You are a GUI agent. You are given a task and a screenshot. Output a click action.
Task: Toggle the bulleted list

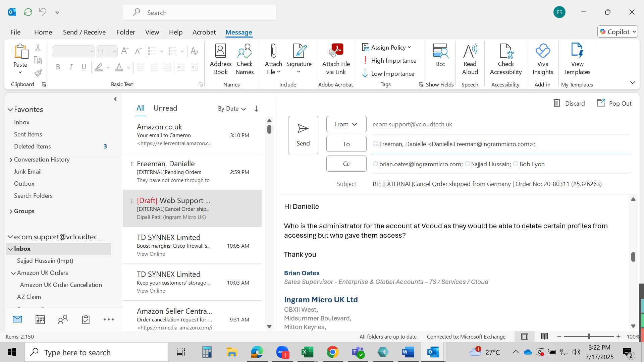pos(152,51)
